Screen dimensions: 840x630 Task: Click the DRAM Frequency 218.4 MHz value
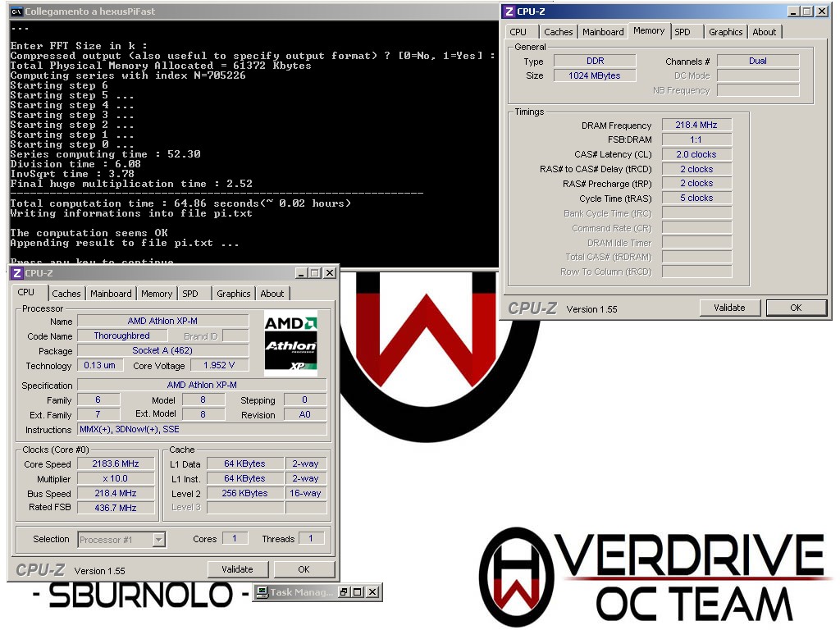(696, 125)
